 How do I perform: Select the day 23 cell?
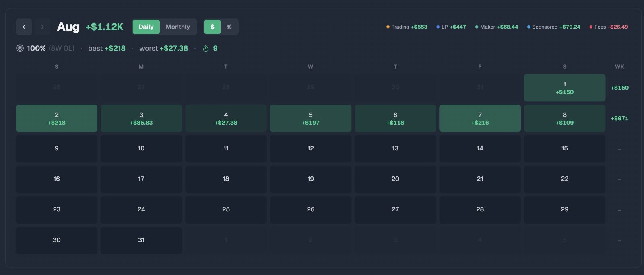point(57,210)
